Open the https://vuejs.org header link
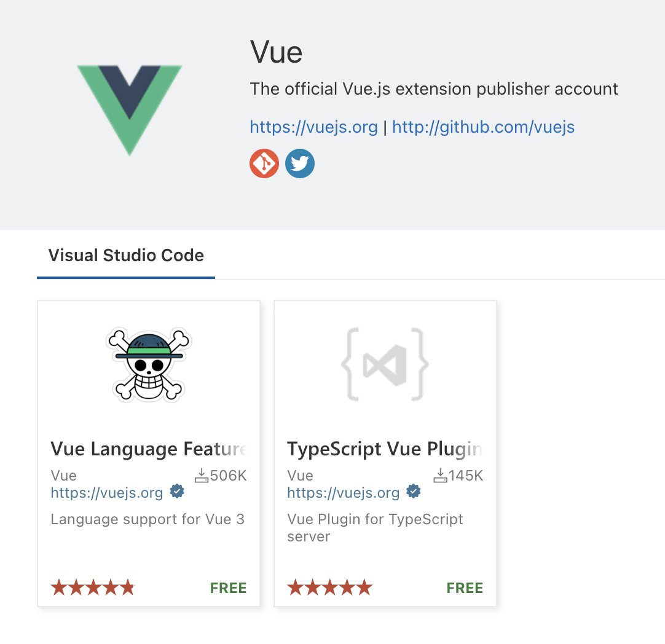This screenshot has width=665, height=644. [x=313, y=127]
